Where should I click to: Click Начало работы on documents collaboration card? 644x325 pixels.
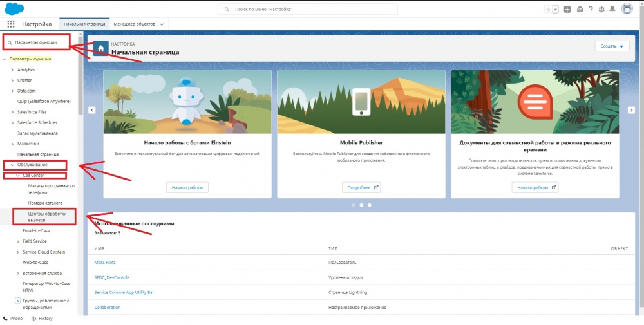coord(535,187)
